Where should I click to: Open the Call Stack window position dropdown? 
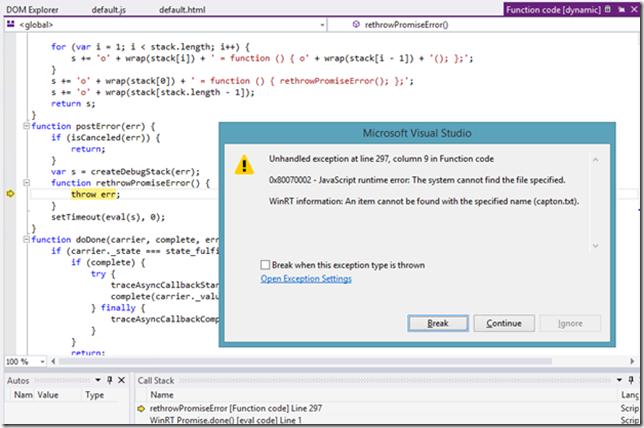[619, 380]
